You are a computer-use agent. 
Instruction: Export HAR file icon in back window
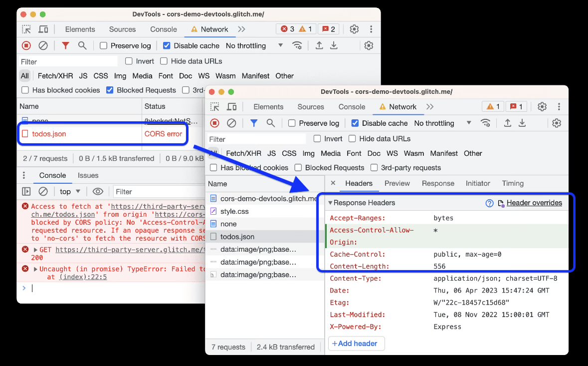tap(334, 46)
